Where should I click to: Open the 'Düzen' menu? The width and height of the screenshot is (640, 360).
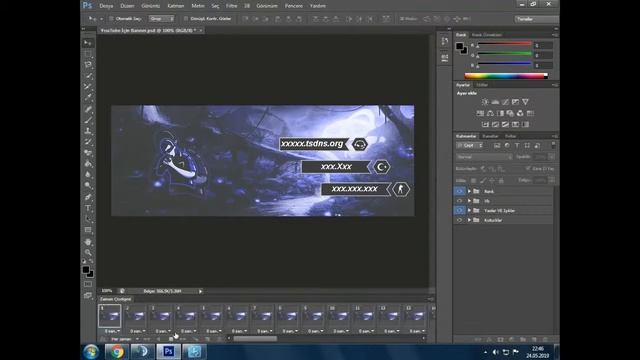(x=127, y=6)
